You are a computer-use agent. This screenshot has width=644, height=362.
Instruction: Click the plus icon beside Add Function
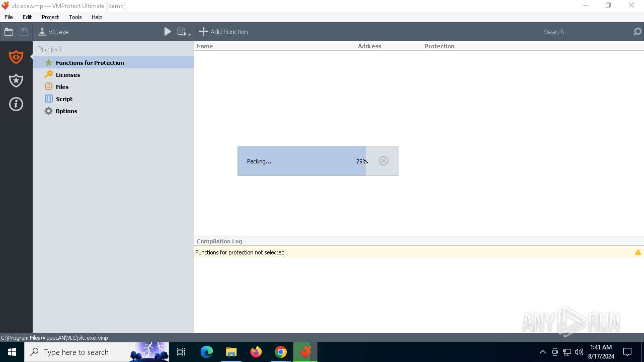(x=203, y=32)
